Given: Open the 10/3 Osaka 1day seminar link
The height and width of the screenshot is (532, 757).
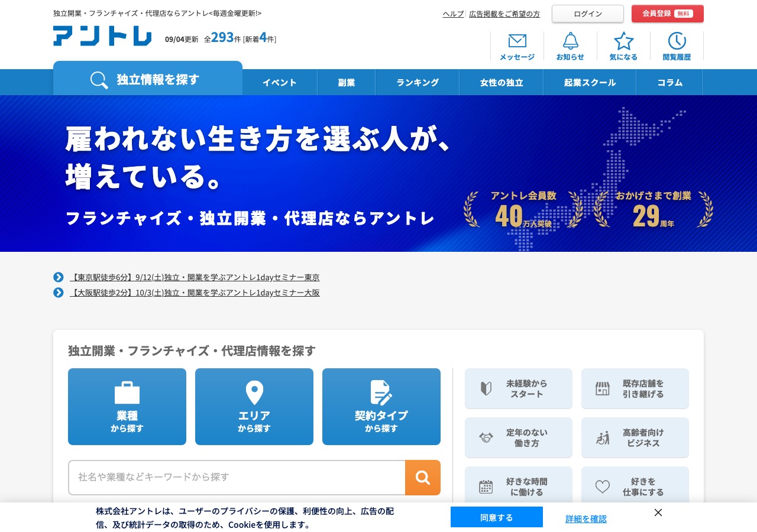Looking at the screenshot, I should 195,293.
